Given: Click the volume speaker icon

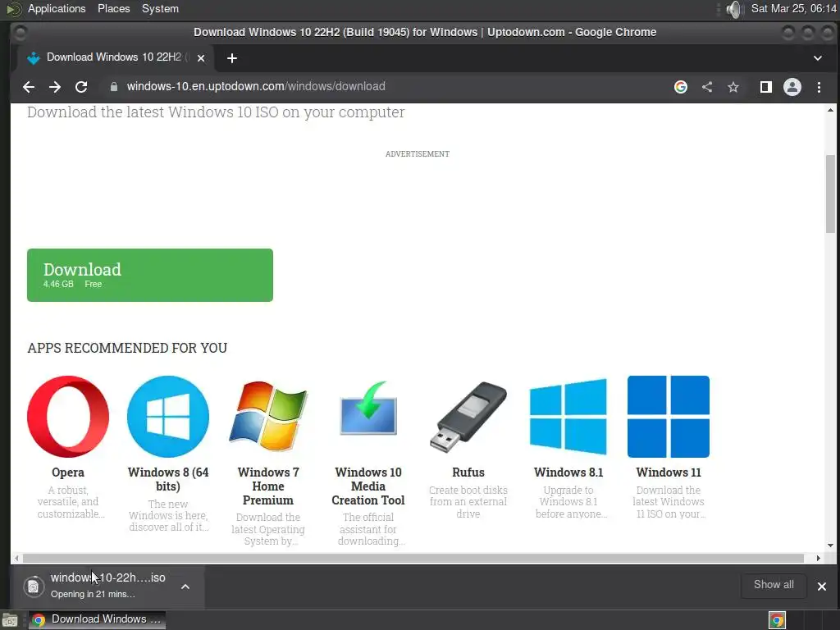Looking at the screenshot, I should click(734, 9).
